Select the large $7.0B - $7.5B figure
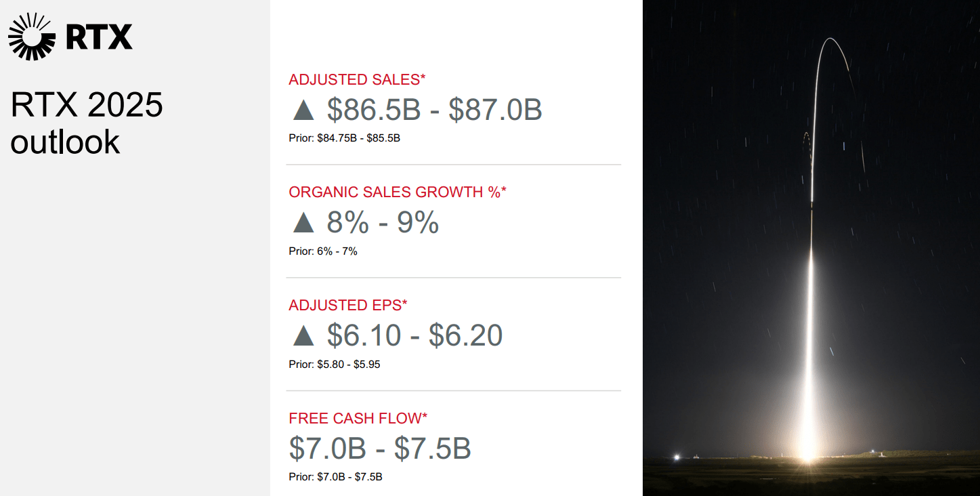Screen dimensions: 980x496 (x=380, y=449)
